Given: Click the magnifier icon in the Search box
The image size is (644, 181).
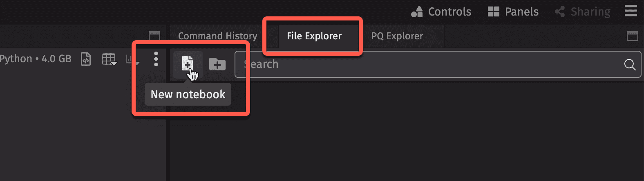Looking at the screenshot, I should tap(630, 64).
